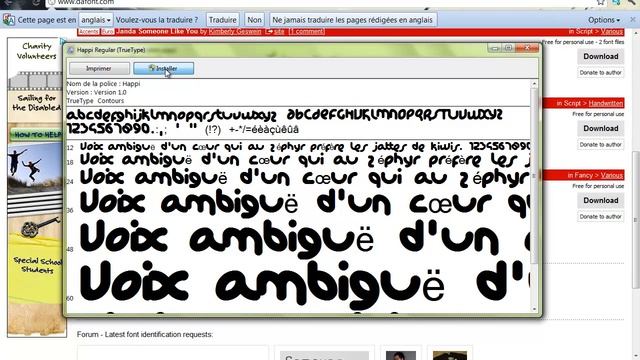Click the AdChoices icon on the sidebar ad

pyautogui.click(x=63, y=41)
